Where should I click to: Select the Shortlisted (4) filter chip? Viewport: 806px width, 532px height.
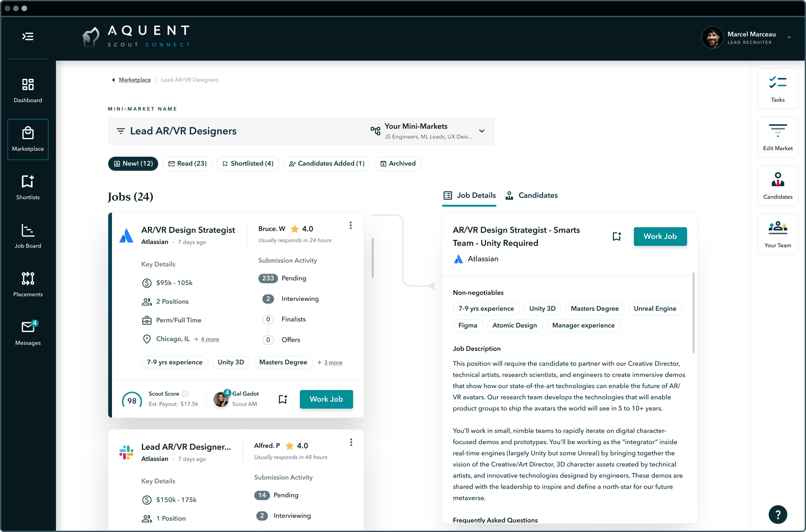[248, 164]
